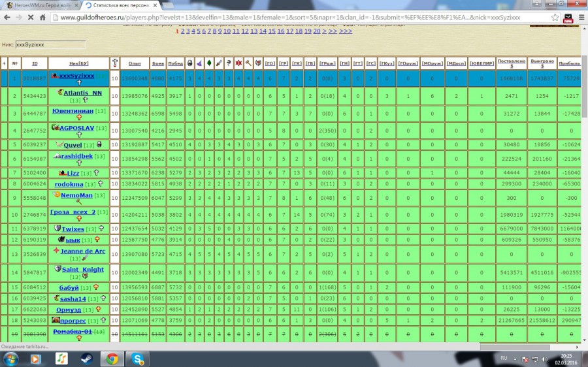Click the cross icon column header
The height and width of the screenshot is (367, 588).
pos(115,63)
